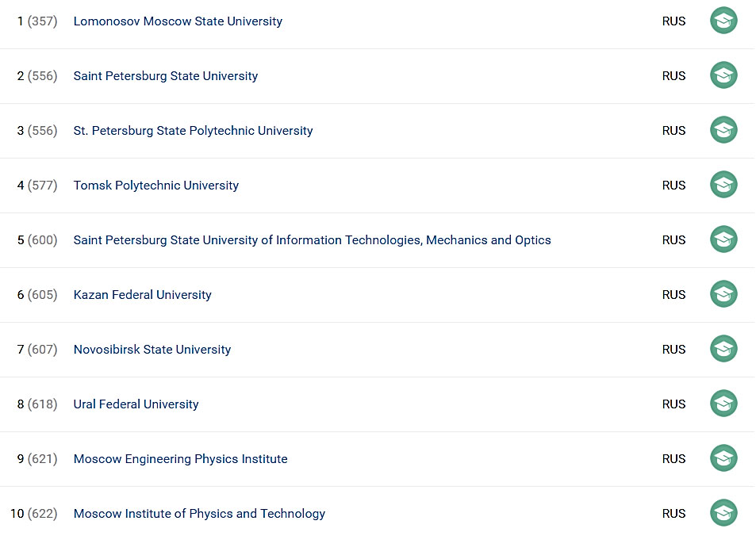
Task: Click graduation cap icon for Novosibirsk State University
Action: point(723,349)
